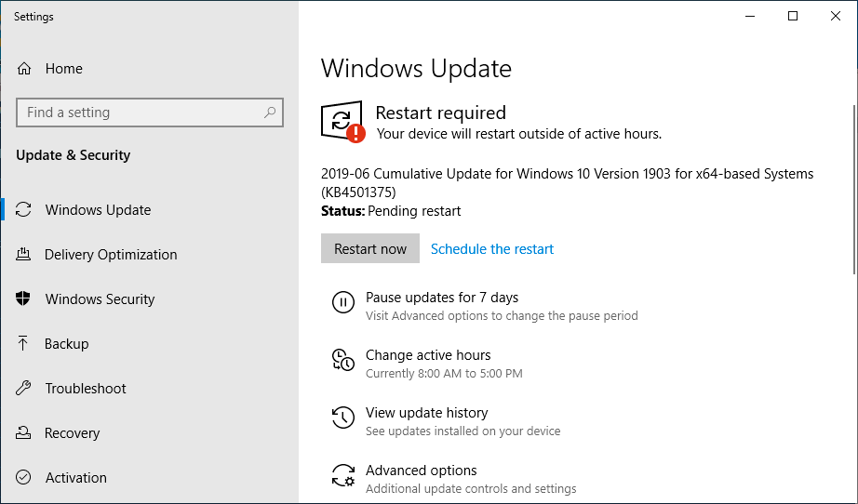Viewport: 858px width, 504px height.
Task: Click the advanced options gear-sync icon
Action: pyautogui.click(x=343, y=475)
